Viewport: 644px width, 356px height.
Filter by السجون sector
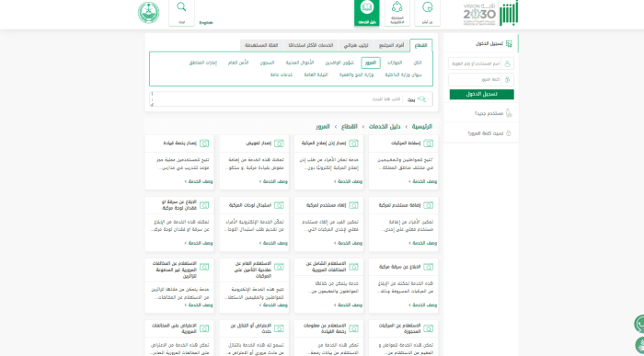(x=267, y=63)
